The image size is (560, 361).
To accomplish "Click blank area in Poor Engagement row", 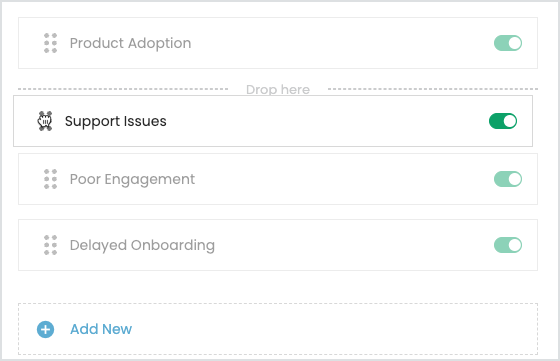I will click(343, 179).
